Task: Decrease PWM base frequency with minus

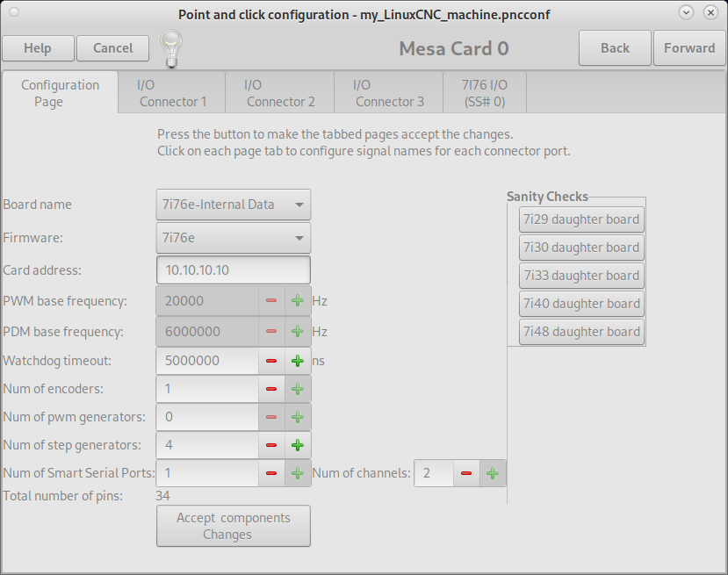Action: coord(271,301)
